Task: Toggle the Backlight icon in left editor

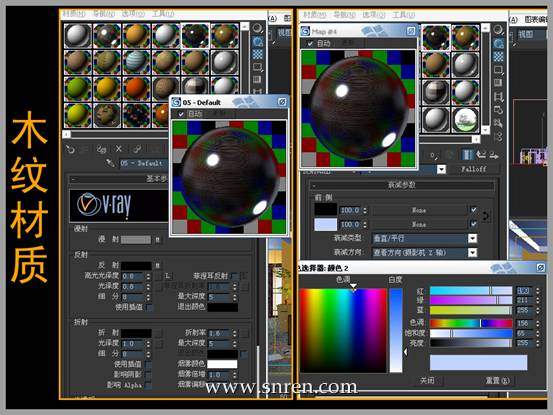Action: tap(258, 41)
